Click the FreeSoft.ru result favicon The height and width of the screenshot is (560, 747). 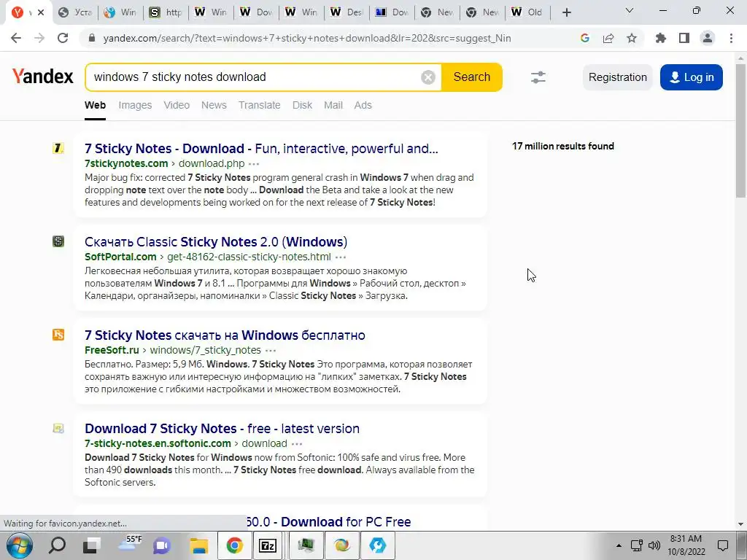tap(58, 335)
